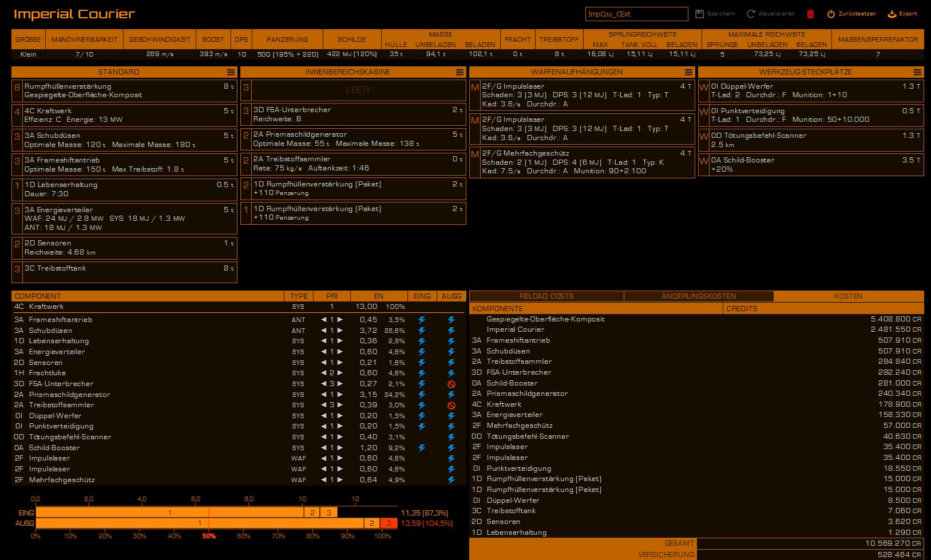Open the WAFFENAUFHÄNGUNGEN section settings icon
The width and height of the screenshot is (931, 560).
coord(688,72)
